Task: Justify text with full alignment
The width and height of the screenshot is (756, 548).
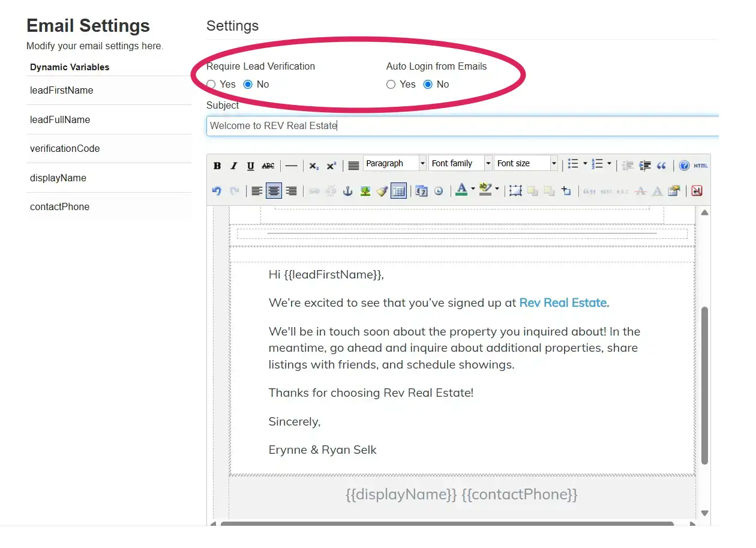Action: (353, 166)
